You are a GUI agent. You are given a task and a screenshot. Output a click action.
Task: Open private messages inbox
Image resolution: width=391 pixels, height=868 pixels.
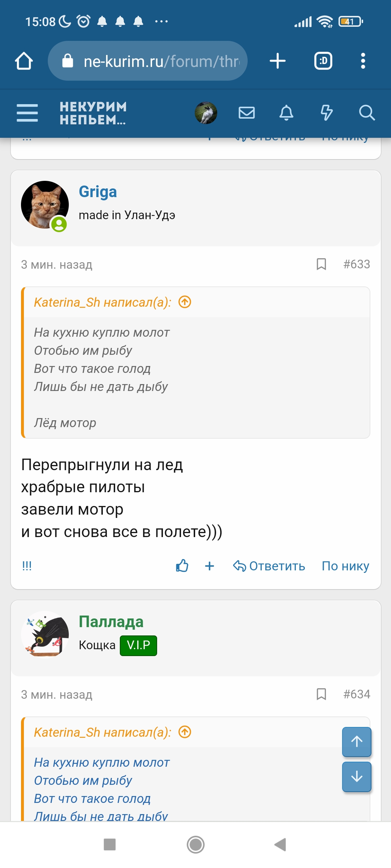[x=246, y=113]
